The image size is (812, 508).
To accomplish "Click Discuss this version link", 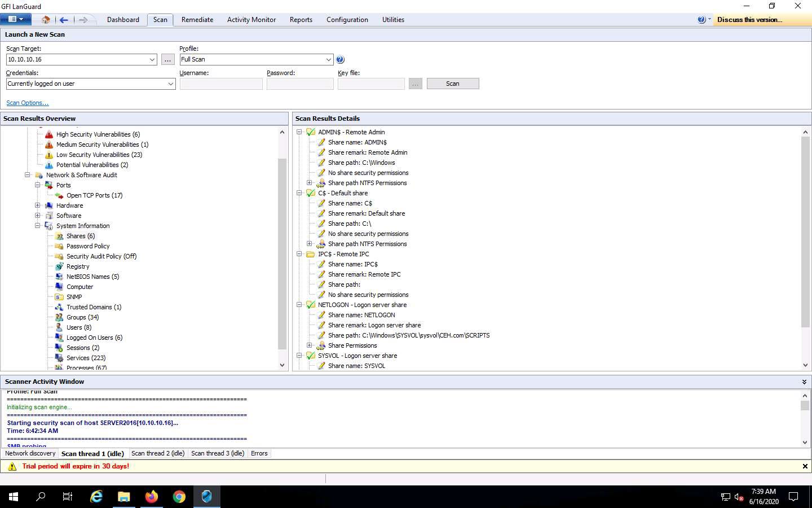I will coord(749,20).
